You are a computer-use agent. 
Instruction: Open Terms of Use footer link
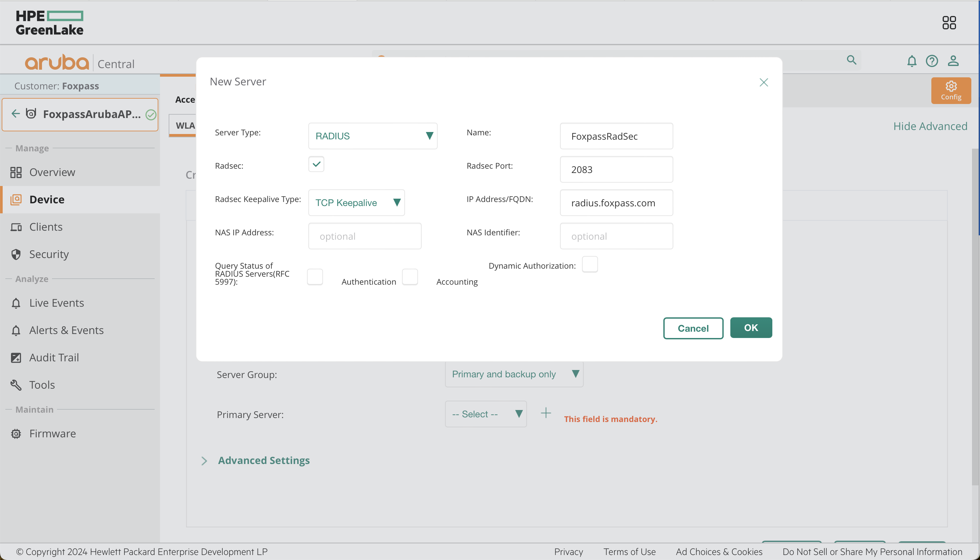[x=629, y=552]
